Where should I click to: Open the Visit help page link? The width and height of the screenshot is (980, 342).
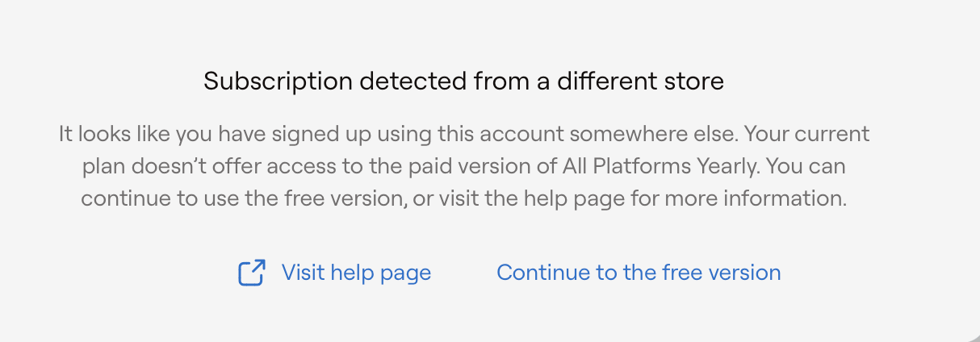[356, 273]
